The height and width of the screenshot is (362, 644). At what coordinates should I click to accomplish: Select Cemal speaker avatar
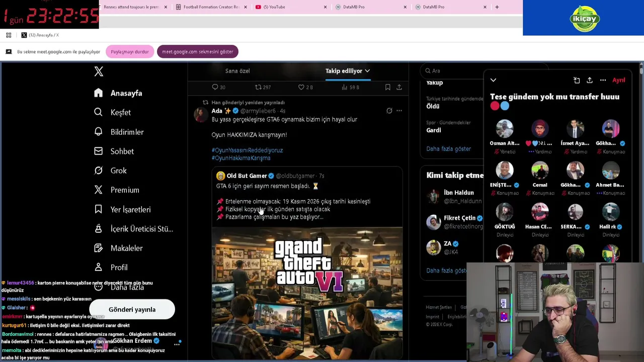[x=540, y=170]
